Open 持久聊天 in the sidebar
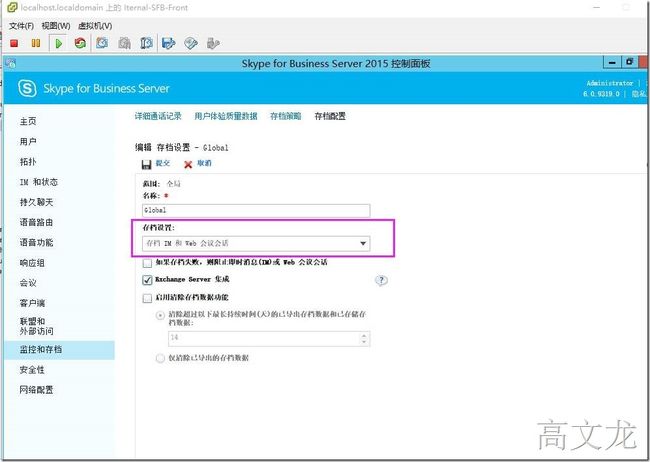The width and height of the screenshot is (650, 462). coord(36,202)
